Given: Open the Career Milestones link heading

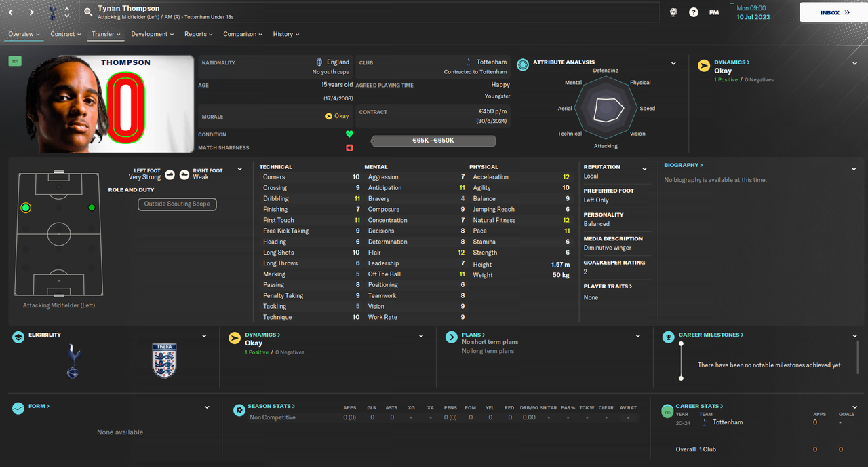Looking at the screenshot, I should (711, 335).
